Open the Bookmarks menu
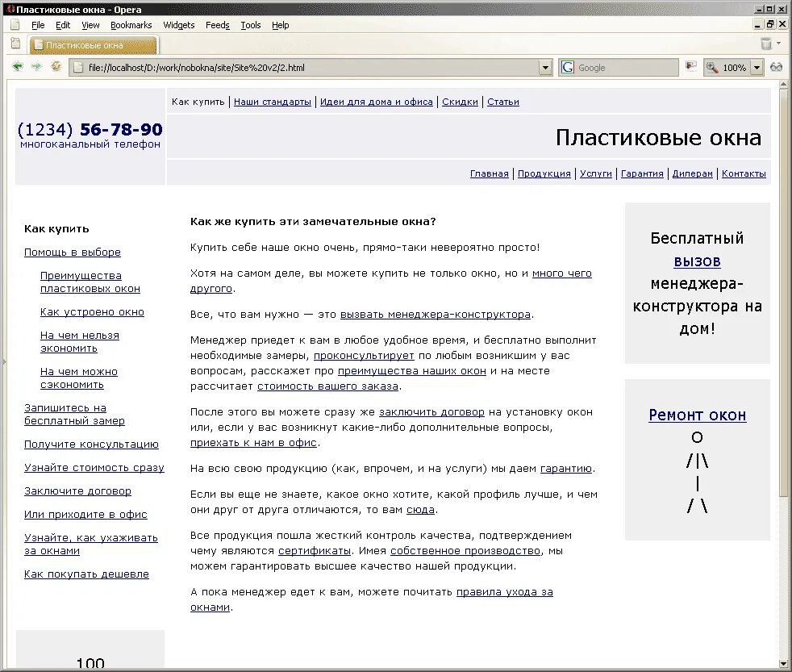The width and height of the screenshot is (792, 672). 131,25
